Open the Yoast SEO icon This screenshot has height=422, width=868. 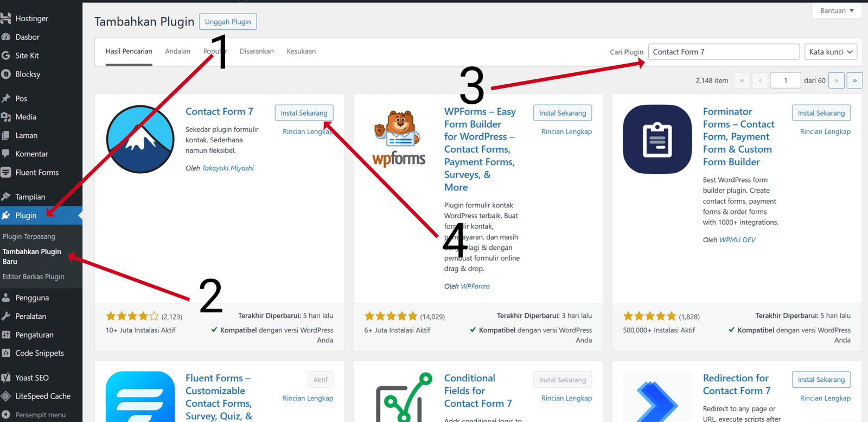(x=6, y=377)
